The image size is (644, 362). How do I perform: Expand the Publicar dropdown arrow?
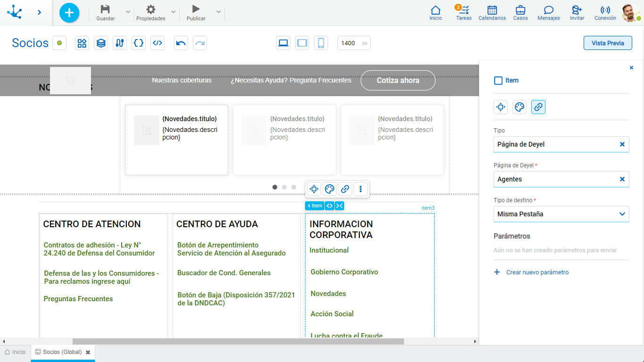tap(218, 11)
